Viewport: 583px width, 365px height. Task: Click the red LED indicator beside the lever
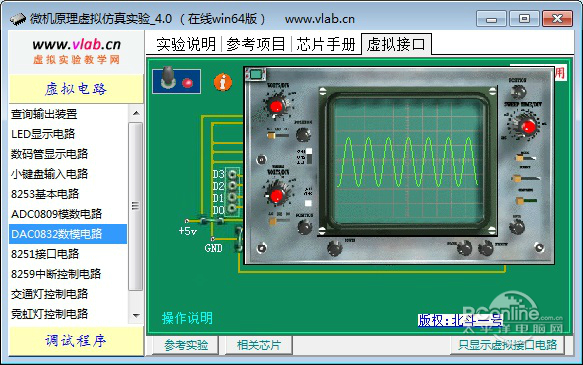[188, 83]
